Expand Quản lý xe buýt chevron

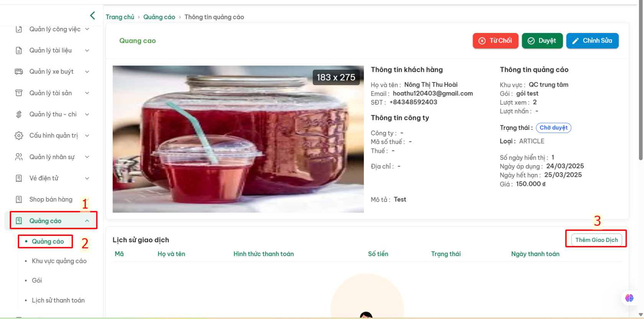[87, 72]
